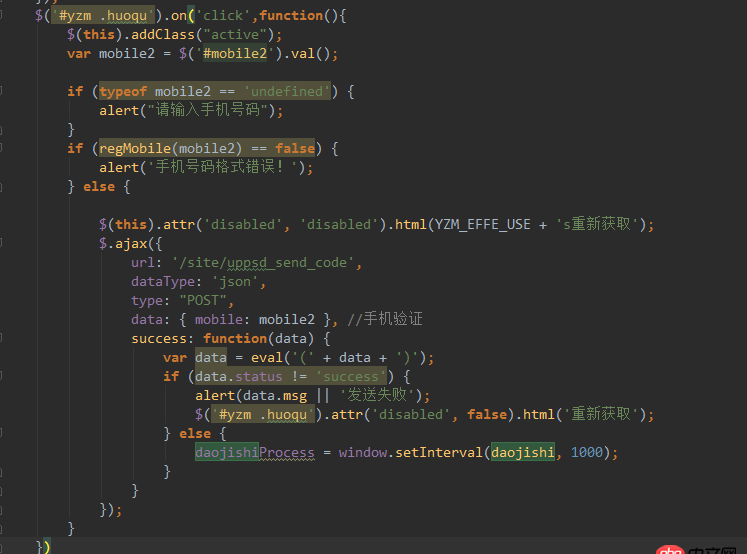
Task: Click the //手机验证 comment
Action: click(384, 319)
